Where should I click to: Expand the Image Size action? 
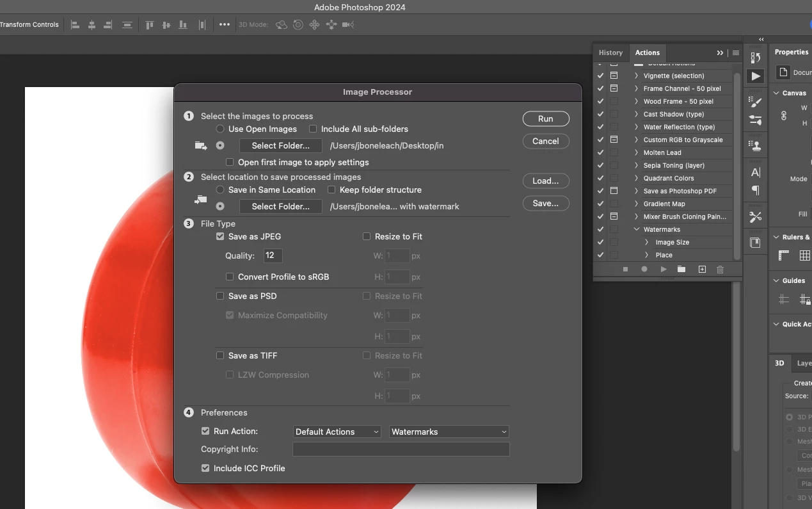point(646,242)
